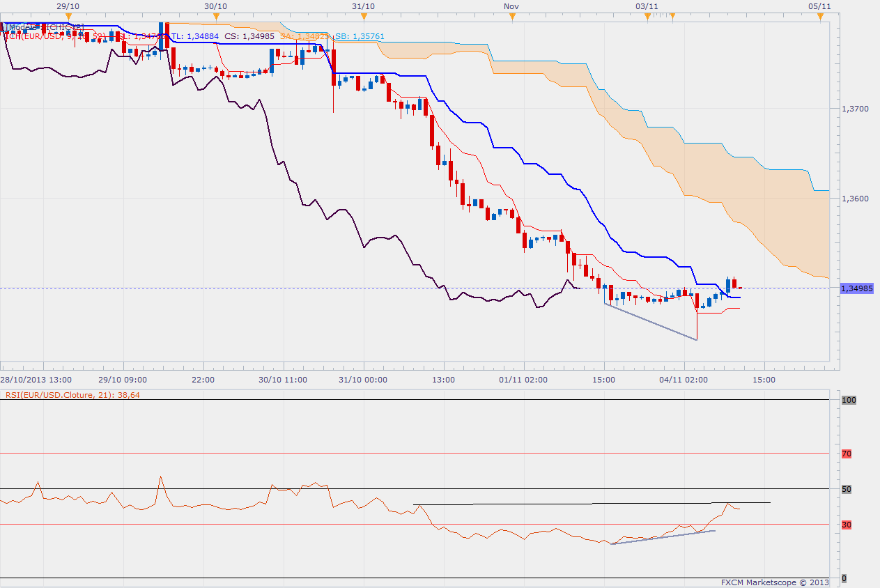Image resolution: width=880 pixels, height=588 pixels.
Task: Click the orange marker under Nov
Action: [x=511, y=16]
